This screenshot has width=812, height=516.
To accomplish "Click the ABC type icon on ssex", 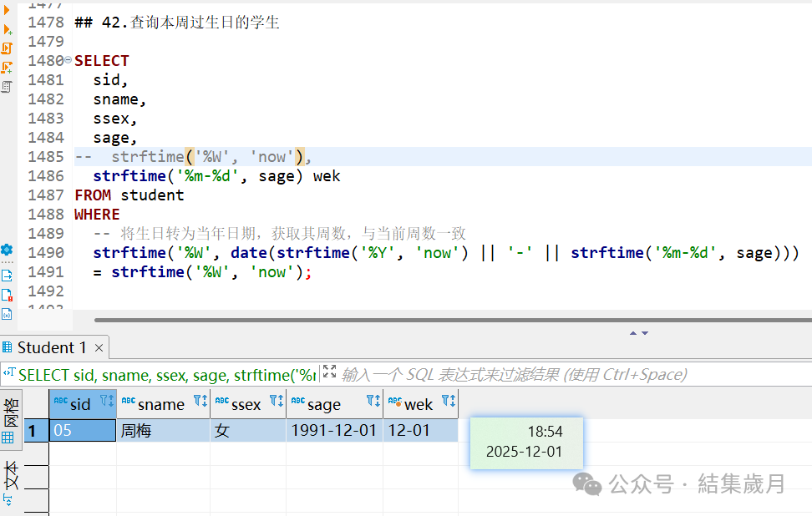I will (221, 401).
